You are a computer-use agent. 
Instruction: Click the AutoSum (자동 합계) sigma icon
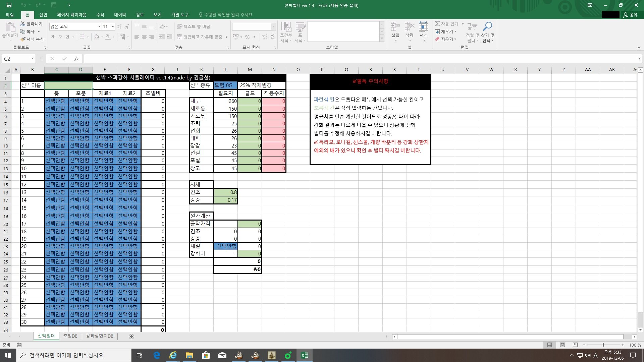437,24
